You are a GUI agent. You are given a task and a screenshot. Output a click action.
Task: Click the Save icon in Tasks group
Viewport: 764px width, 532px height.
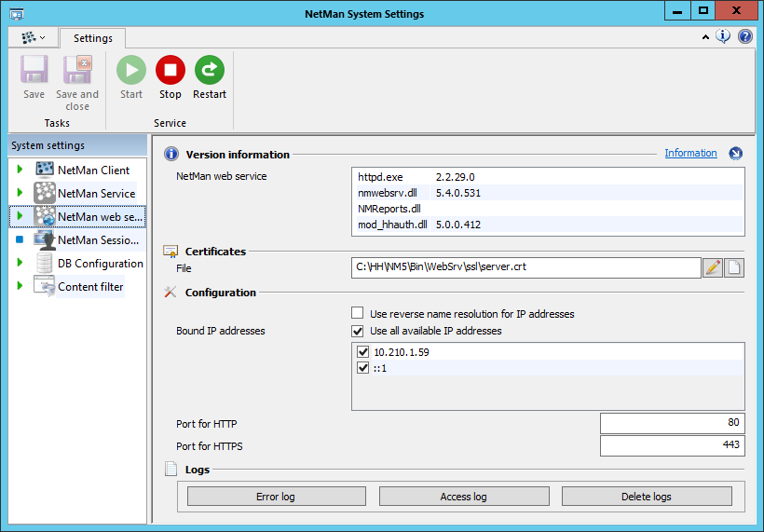[34, 71]
